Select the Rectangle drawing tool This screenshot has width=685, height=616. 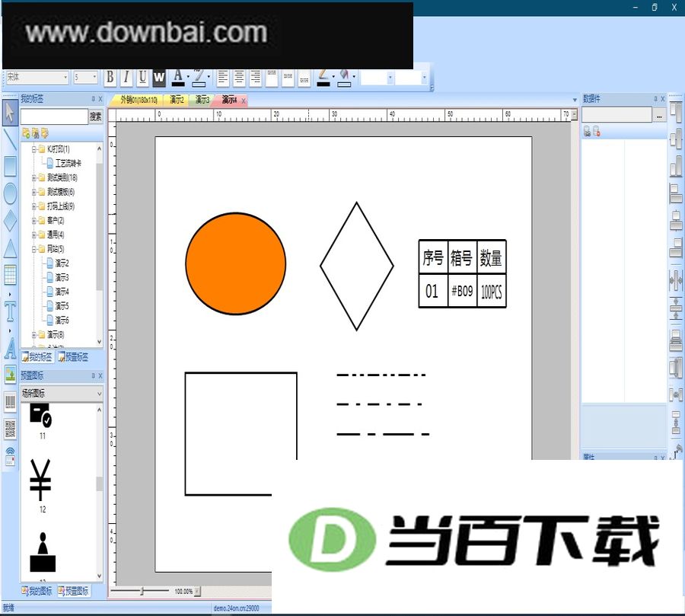click(10, 167)
